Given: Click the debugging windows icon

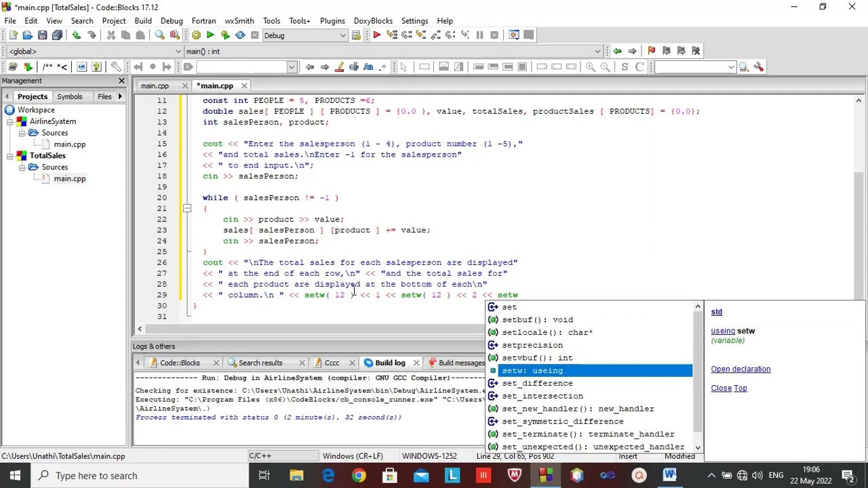Looking at the screenshot, I should tap(513, 35).
